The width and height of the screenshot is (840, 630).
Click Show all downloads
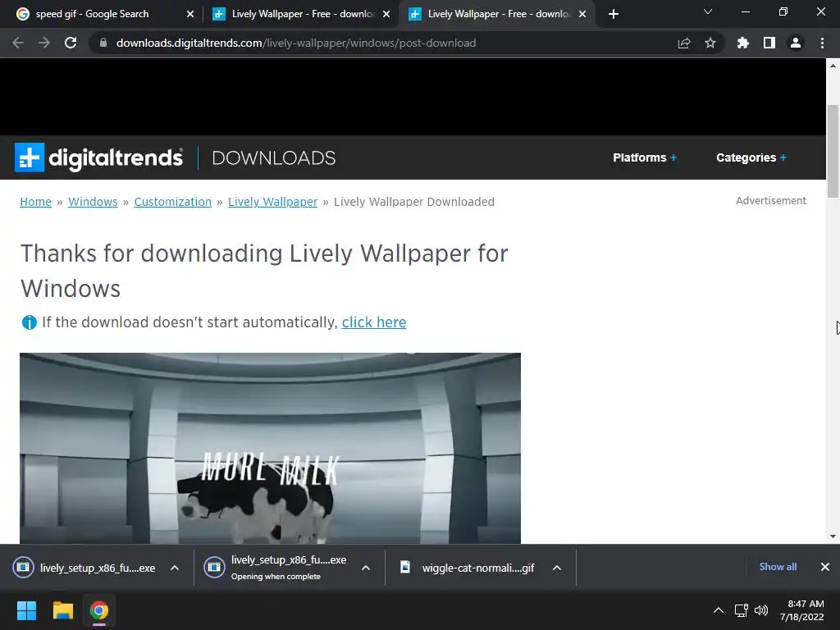point(778,567)
